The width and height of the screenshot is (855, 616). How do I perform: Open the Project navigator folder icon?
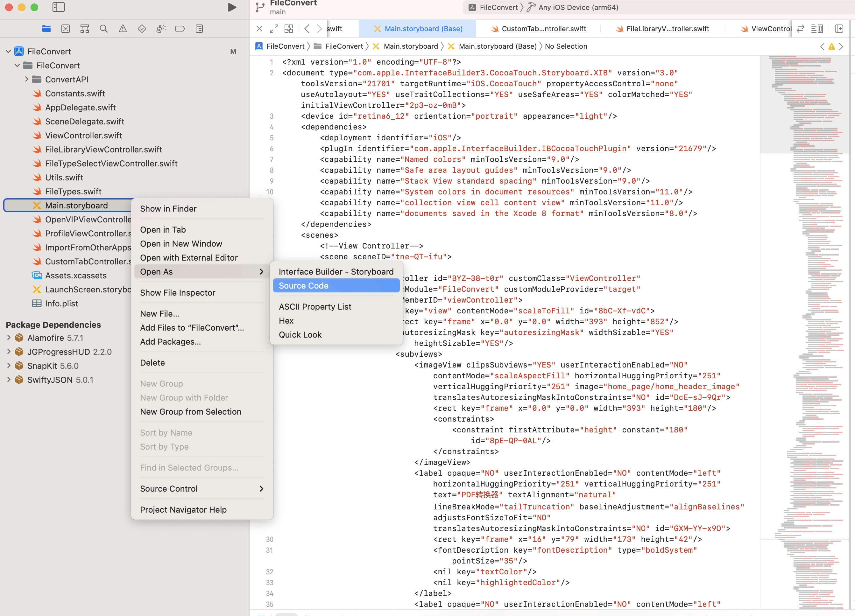click(x=46, y=29)
